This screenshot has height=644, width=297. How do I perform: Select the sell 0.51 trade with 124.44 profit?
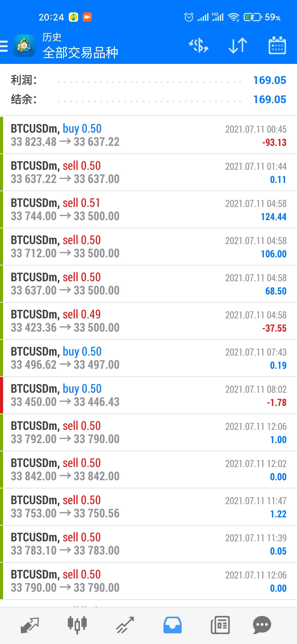148,209
